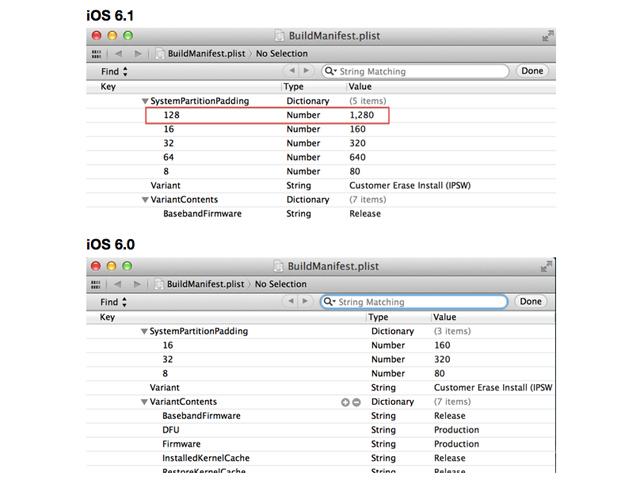The image size is (640, 480).
Task: Add item to VariantContents with plus button
Action: coord(345,402)
